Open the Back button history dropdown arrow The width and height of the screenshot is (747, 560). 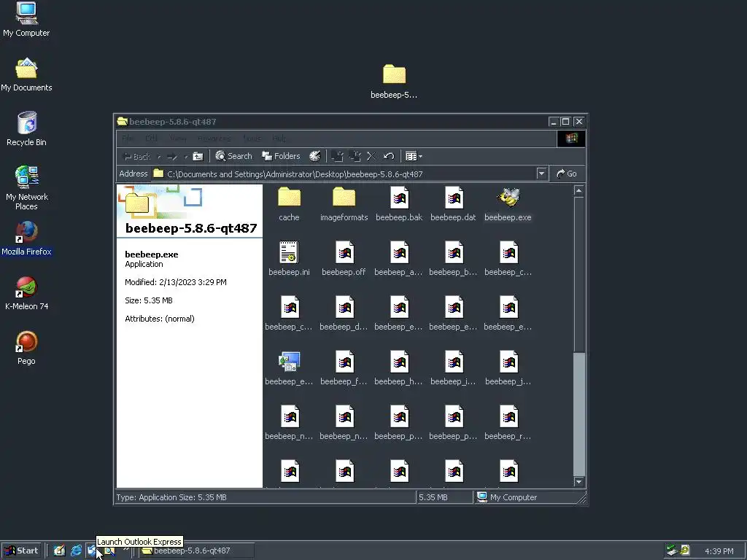pos(159,156)
